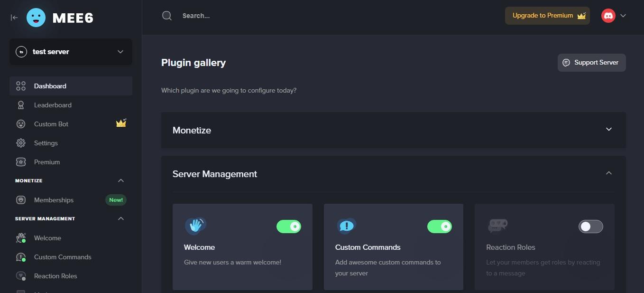The image size is (644, 293).
Task: Open the test server dropdown
Action: tap(71, 52)
